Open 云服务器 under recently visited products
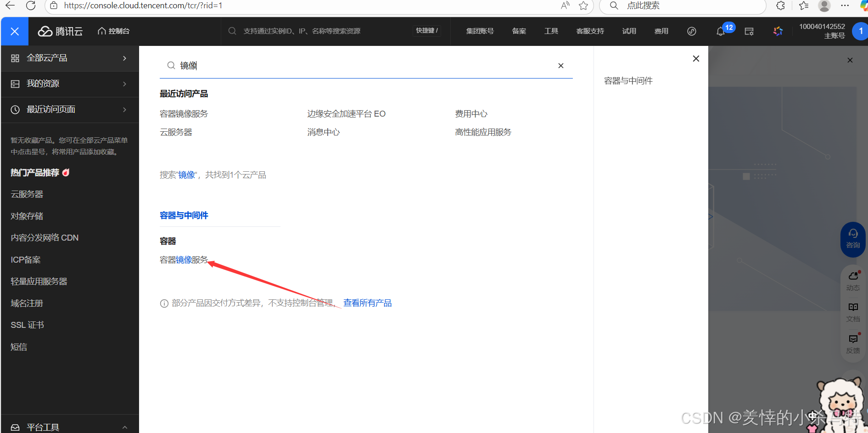The image size is (868, 433). pyautogui.click(x=176, y=132)
